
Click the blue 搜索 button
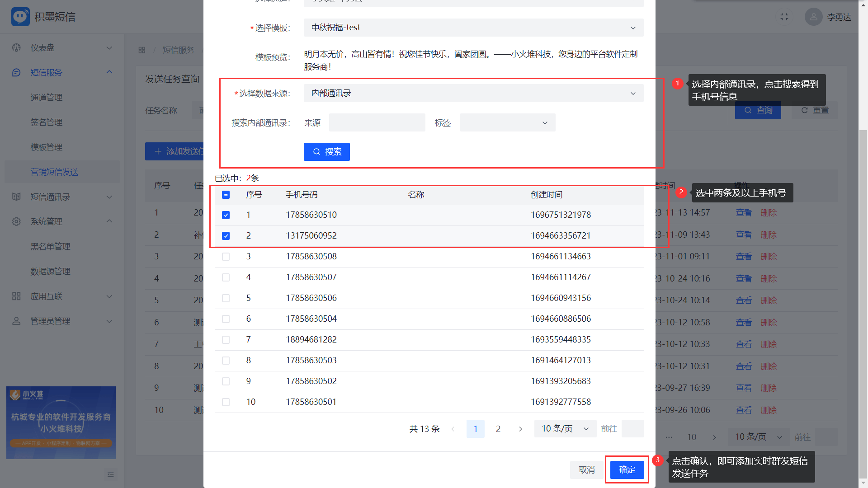point(326,152)
